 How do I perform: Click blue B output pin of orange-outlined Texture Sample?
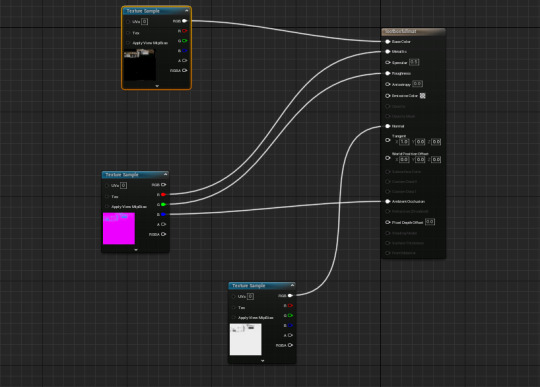[x=185, y=51]
